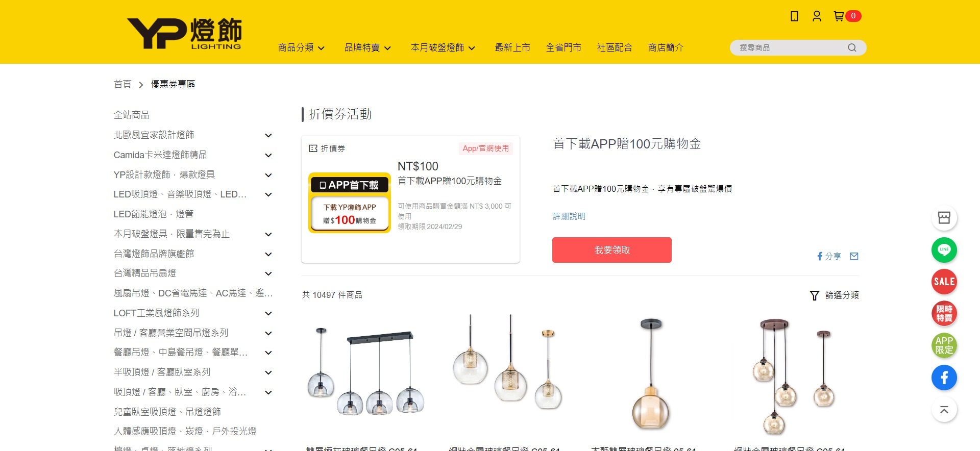Open the LINE chat floating button
This screenshot has height=451, width=980.
click(x=944, y=250)
